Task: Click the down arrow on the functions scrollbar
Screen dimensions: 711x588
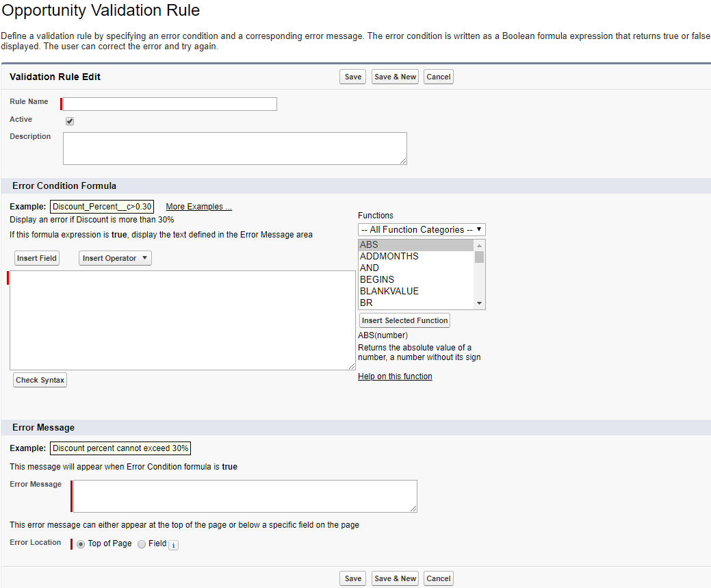Action: click(x=479, y=303)
